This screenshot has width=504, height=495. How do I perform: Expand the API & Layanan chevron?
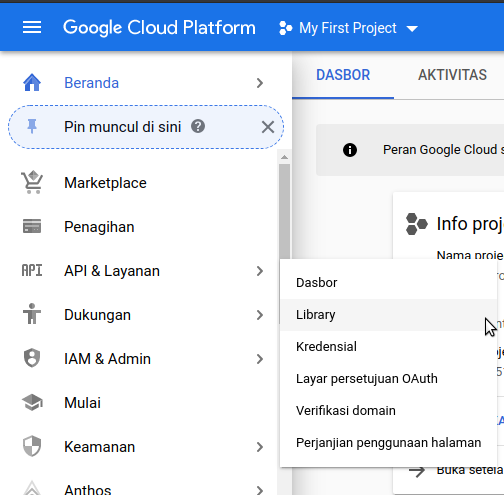pos(260,271)
